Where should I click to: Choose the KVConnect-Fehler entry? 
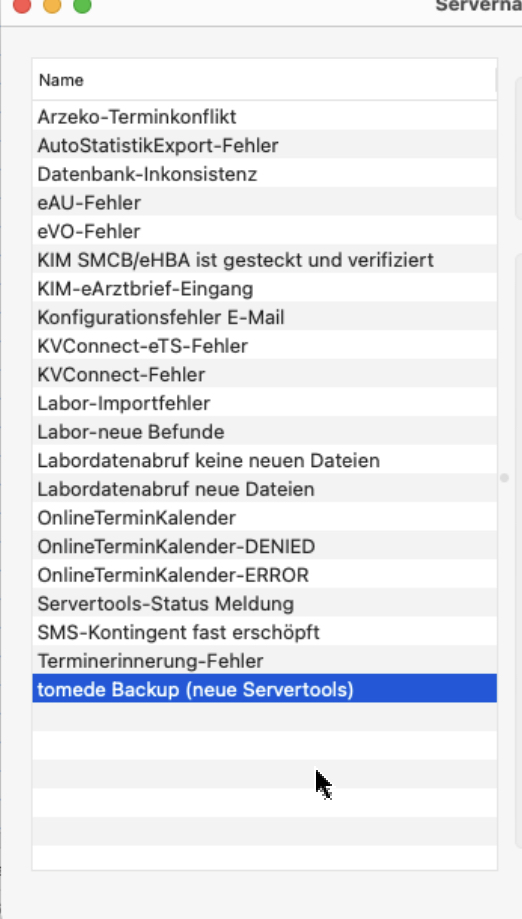tap(265, 374)
